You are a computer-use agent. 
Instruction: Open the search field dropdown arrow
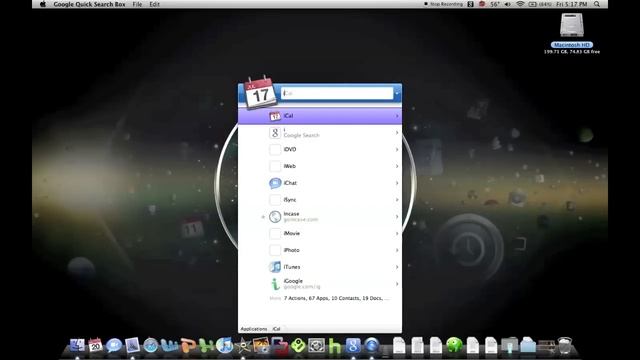click(397, 93)
